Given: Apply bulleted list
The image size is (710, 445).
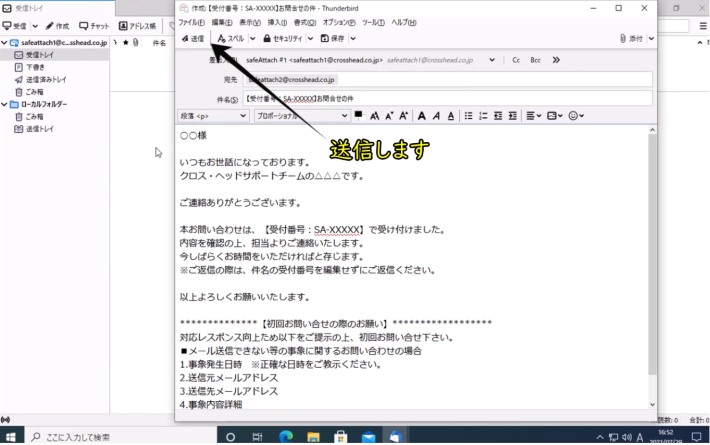Looking at the screenshot, I should tap(469, 116).
